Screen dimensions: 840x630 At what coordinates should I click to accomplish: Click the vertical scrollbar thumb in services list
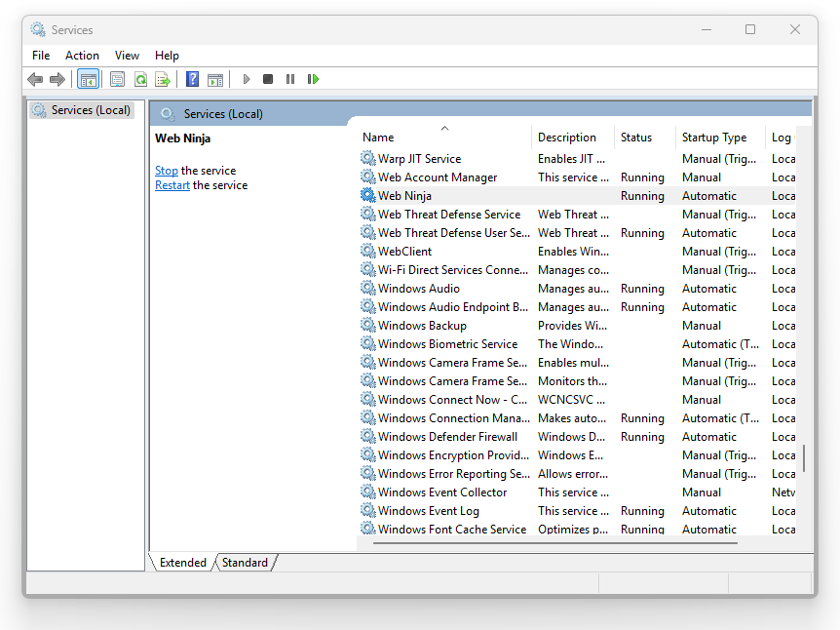[804, 458]
